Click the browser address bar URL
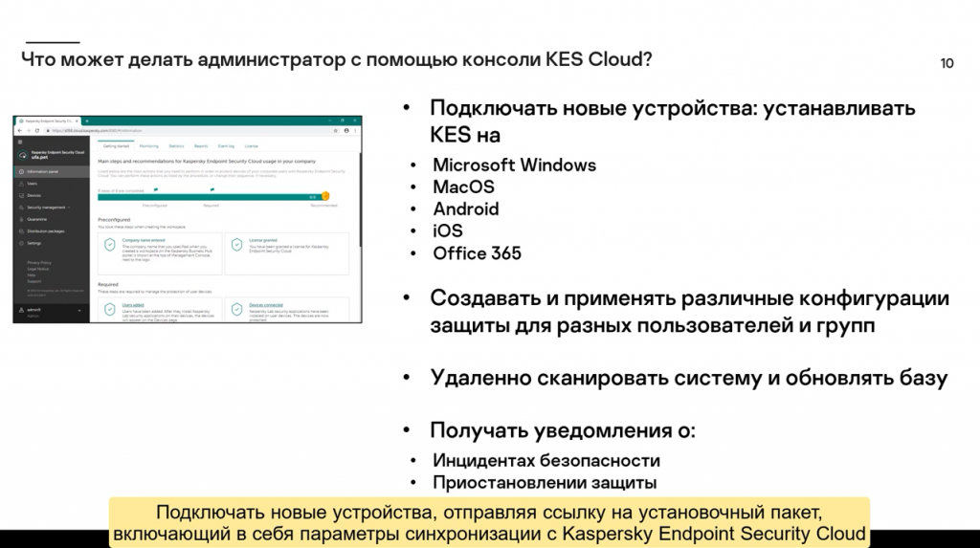The width and height of the screenshot is (980, 548). point(97,131)
